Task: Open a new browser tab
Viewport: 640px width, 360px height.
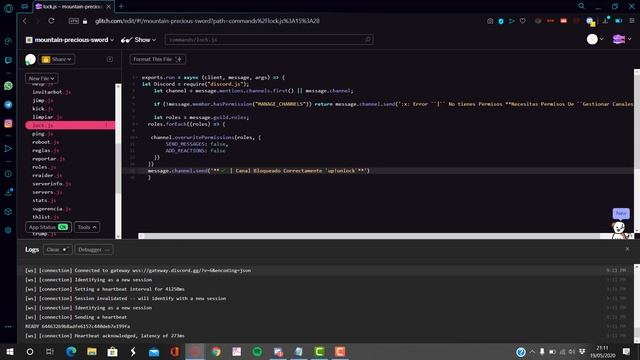Action: coord(121,6)
